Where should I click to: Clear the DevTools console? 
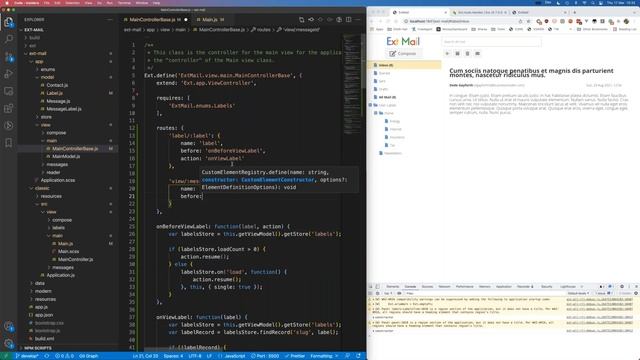[378, 293]
